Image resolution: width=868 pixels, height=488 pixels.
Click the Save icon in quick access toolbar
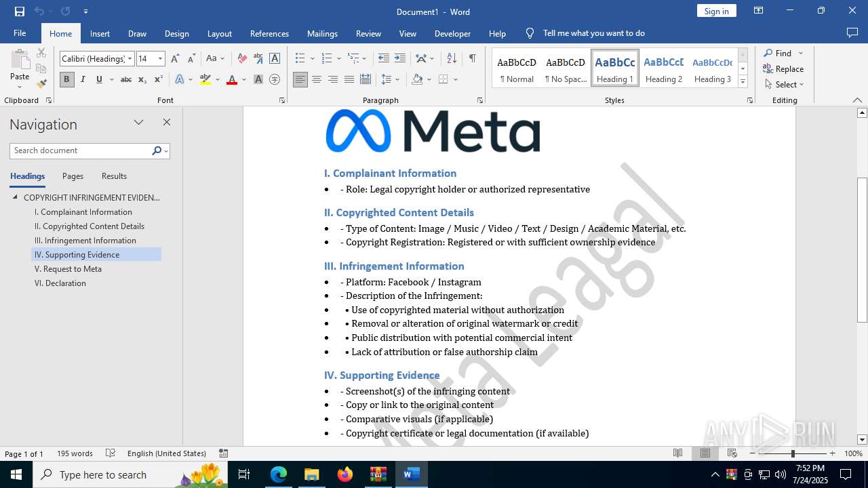pyautogui.click(x=20, y=12)
